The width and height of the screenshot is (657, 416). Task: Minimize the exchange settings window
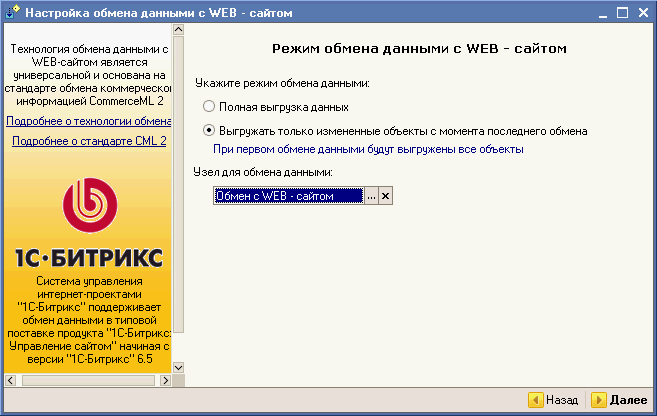pyautogui.click(x=601, y=14)
